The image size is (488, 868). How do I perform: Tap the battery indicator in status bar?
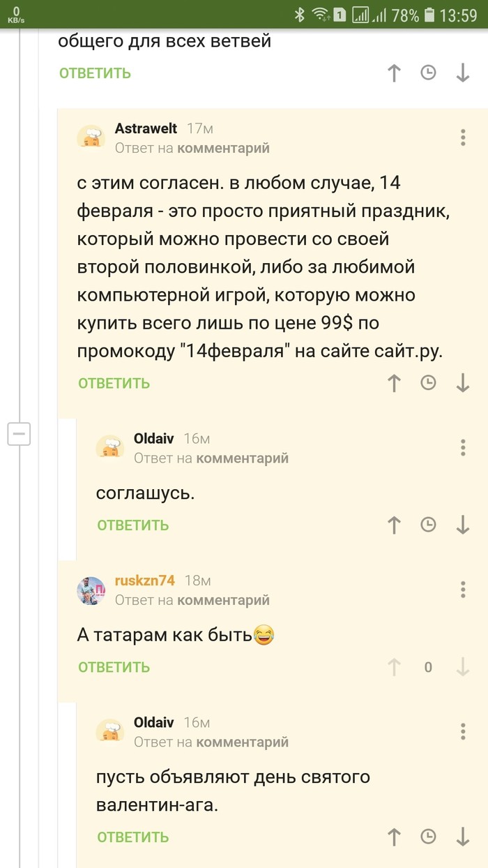pos(430,15)
